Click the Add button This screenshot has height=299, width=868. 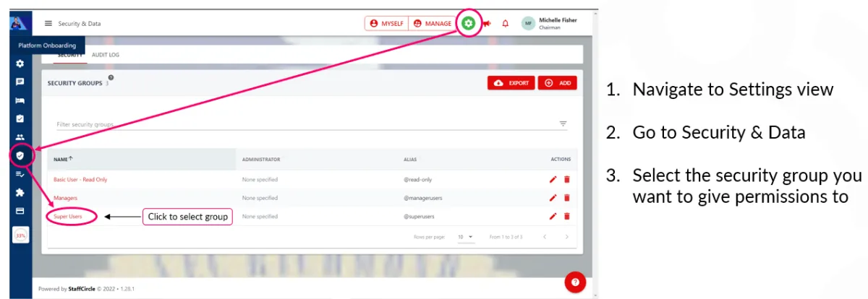click(x=558, y=83)
